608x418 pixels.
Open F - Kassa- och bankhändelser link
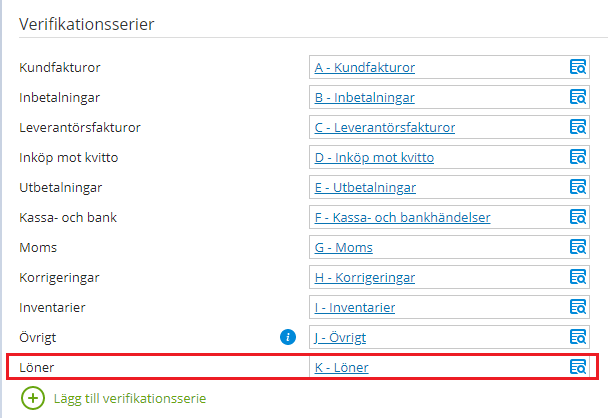coord(402,218)
